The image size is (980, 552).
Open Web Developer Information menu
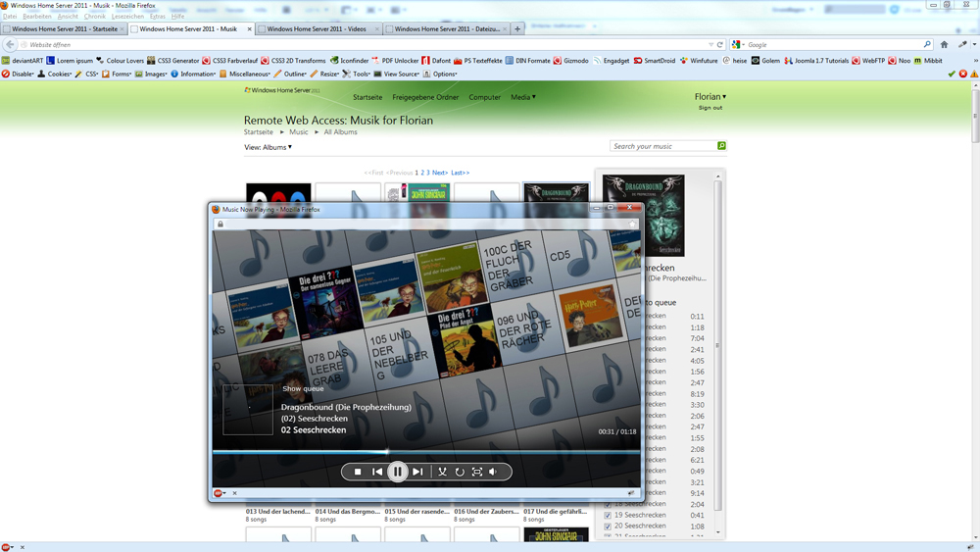pos(193,74)
